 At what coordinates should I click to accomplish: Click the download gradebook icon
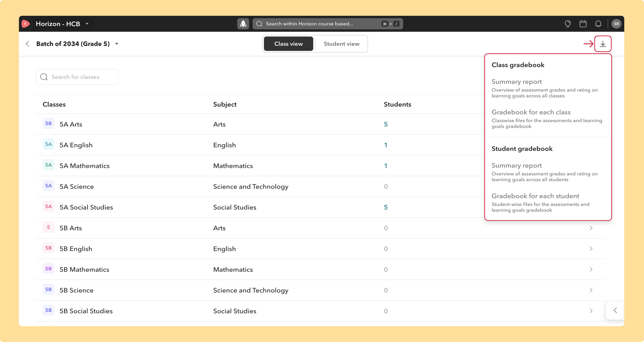pos(603,44)
